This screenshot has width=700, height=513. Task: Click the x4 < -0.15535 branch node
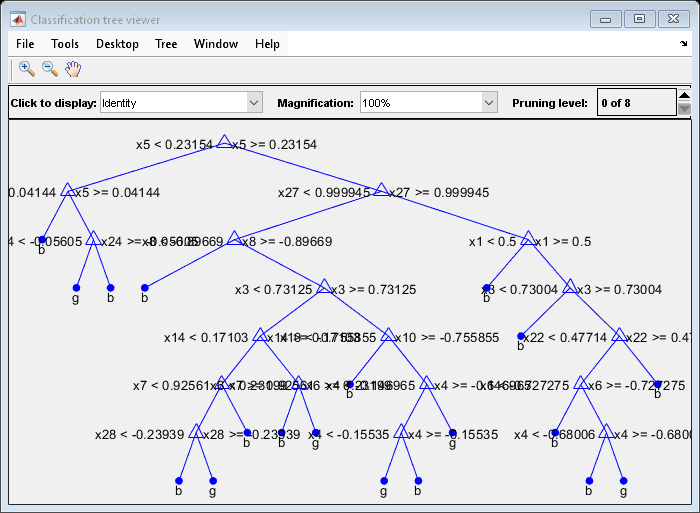click(401, 432)
